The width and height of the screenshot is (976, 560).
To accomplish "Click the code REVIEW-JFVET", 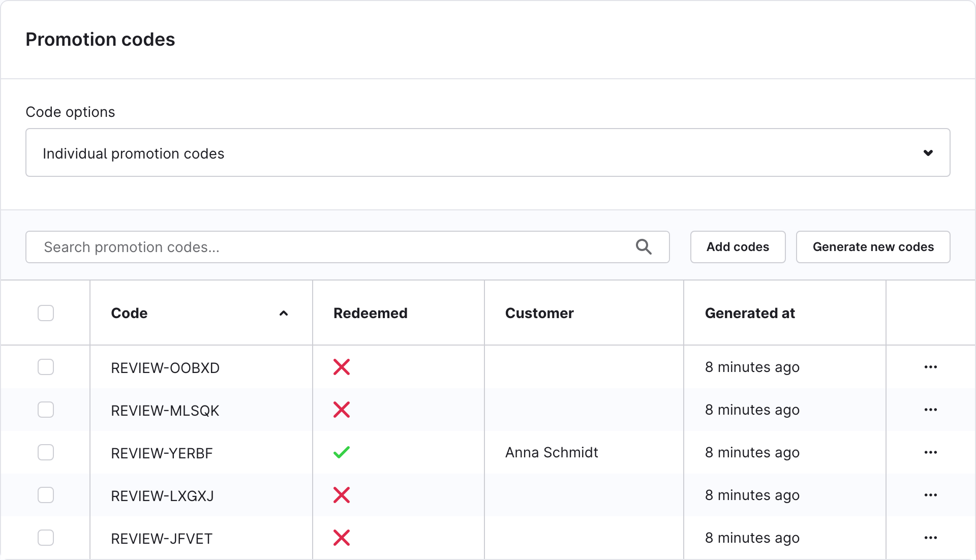I will coord(162,539).
